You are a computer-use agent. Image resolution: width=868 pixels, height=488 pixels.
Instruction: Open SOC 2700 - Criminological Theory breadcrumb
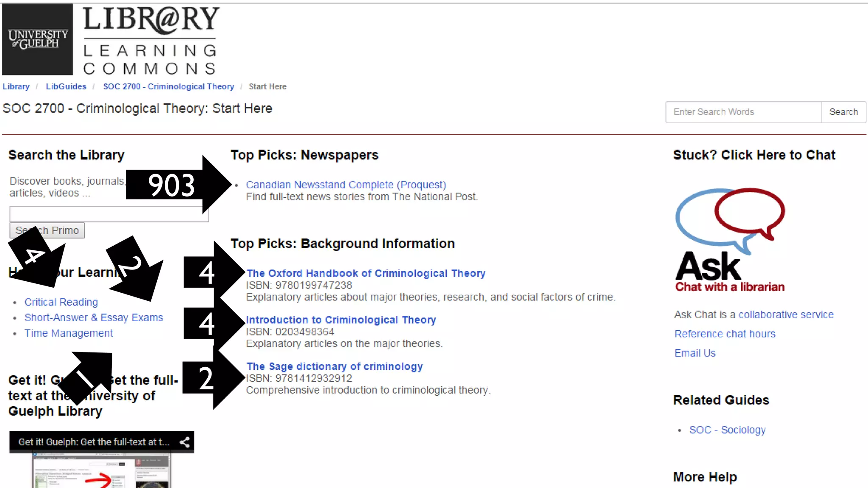[168, 86]
